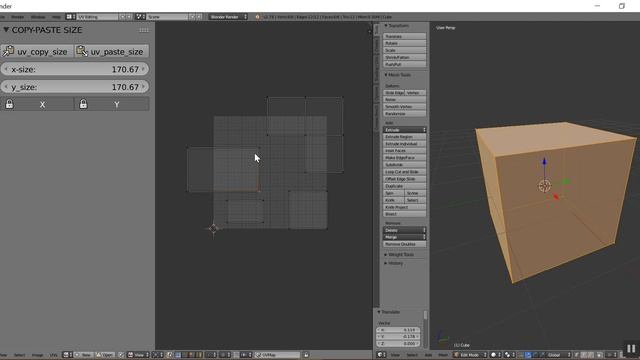This screenshot has height=360, width=640.
Task: Click the UV editor type icon
Action: tap(67, 355)
